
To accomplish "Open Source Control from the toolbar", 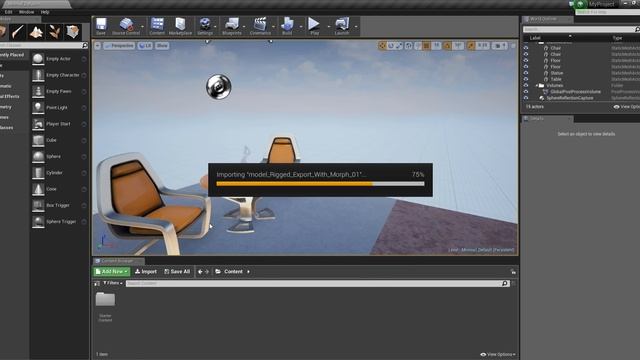I will 126,26.
